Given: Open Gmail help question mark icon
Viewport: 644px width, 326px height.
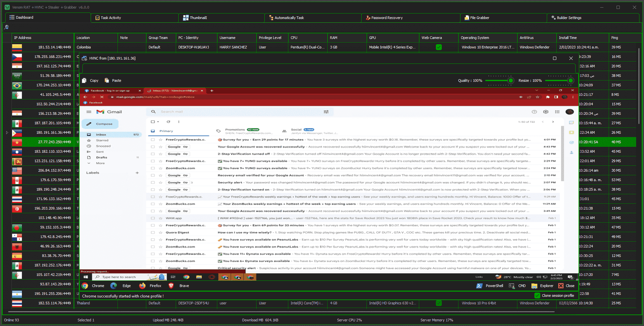Looking at the screenshot, I should click(x=534, y=112).
